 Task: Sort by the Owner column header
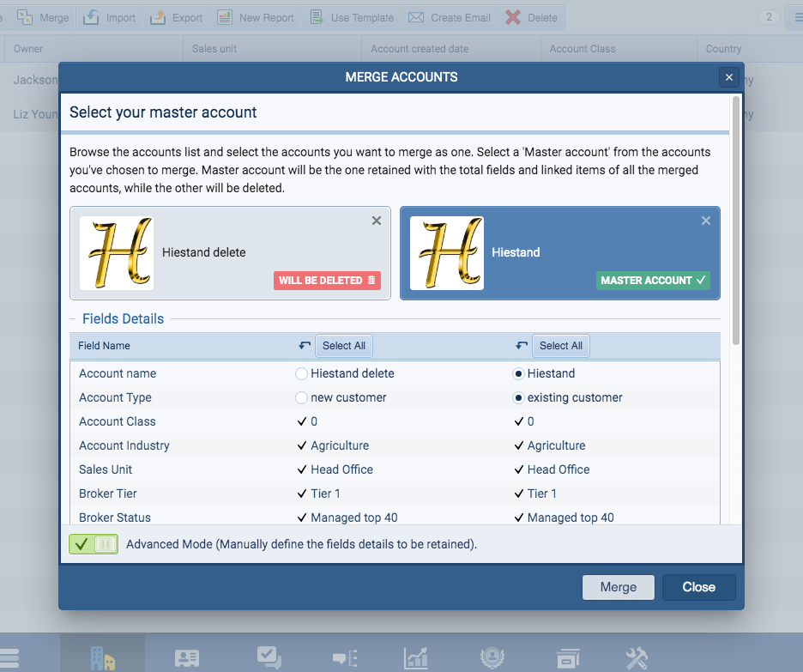click(x=29, y=49)
